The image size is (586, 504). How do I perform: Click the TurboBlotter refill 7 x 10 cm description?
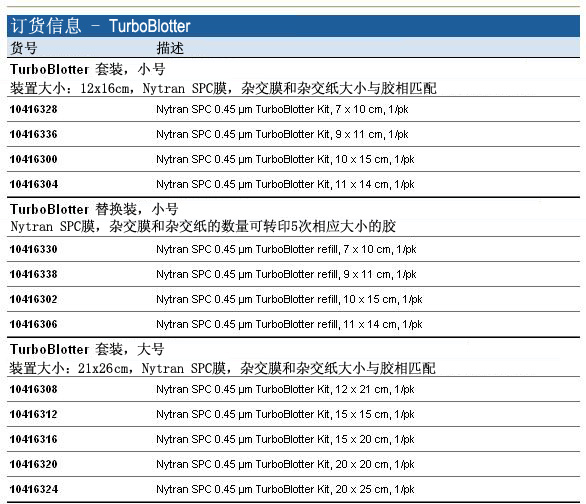pyautogui.click(x=286, y=250)
